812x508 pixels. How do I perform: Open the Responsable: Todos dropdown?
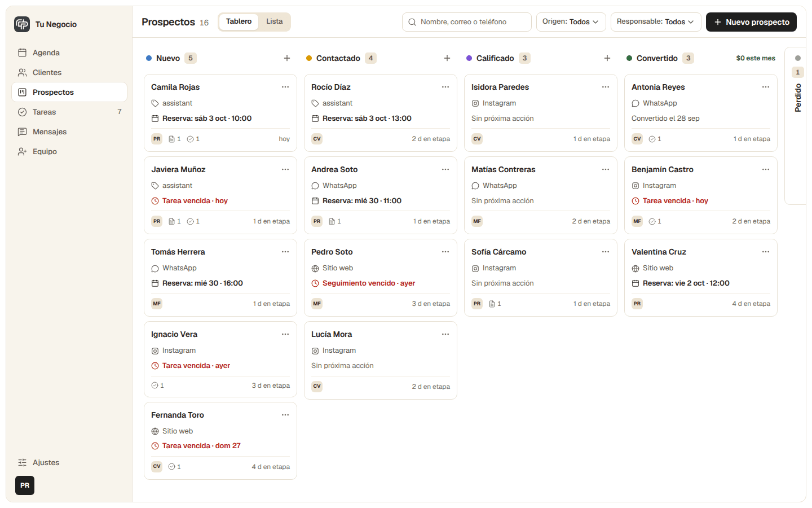click(656, 22)
